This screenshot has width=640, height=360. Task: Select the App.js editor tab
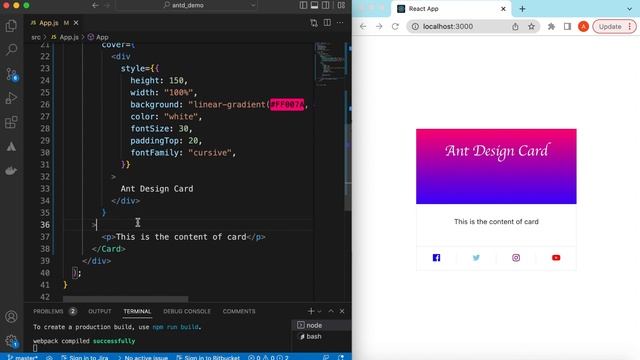point(54,23)
